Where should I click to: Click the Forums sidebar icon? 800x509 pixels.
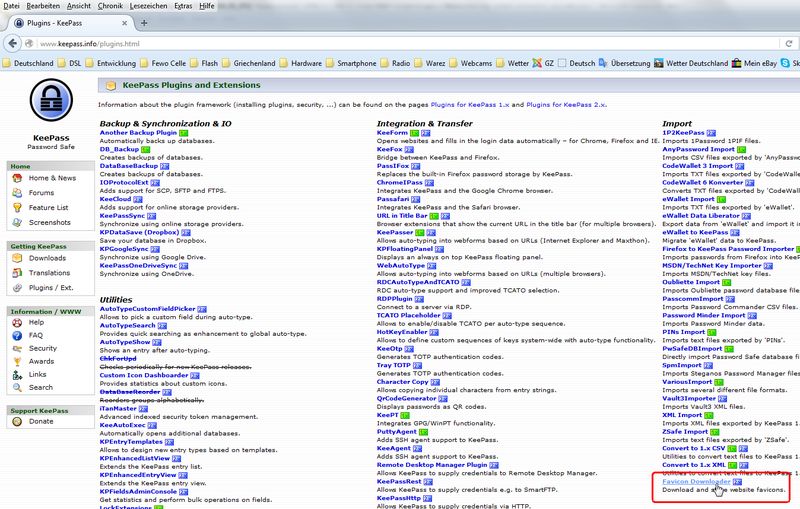(17, 193)
